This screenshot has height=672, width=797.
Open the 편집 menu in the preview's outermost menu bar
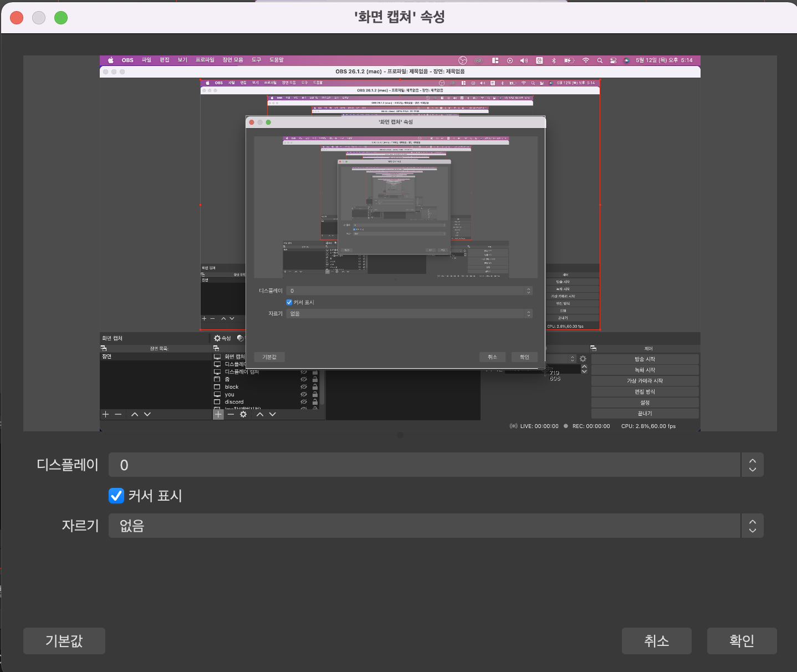click(165, 60)
